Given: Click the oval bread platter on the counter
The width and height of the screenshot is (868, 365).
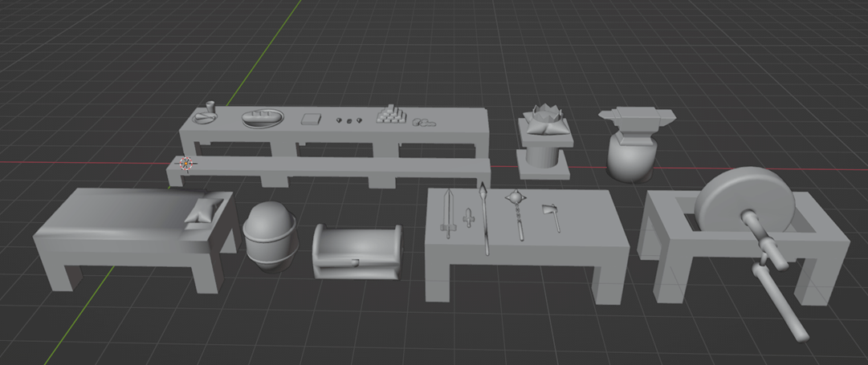Looking at the screenshot, I should click(263, 117).
